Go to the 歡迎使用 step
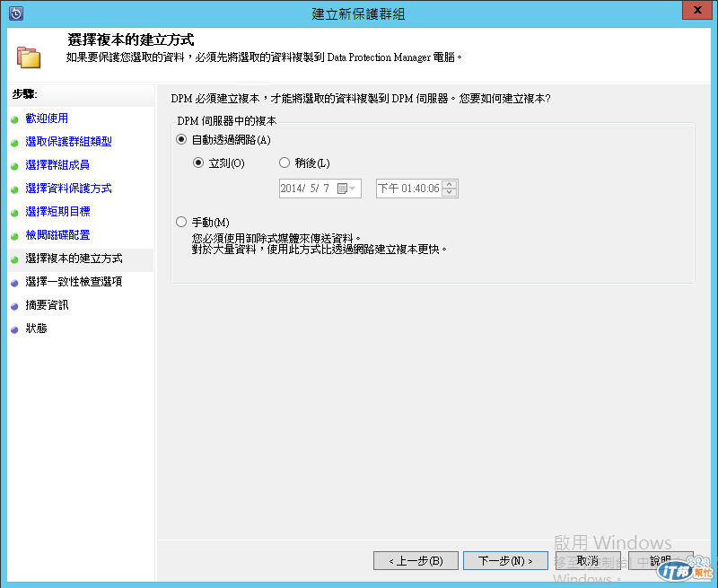Screen dimensions: 718x588 point(47,118)
